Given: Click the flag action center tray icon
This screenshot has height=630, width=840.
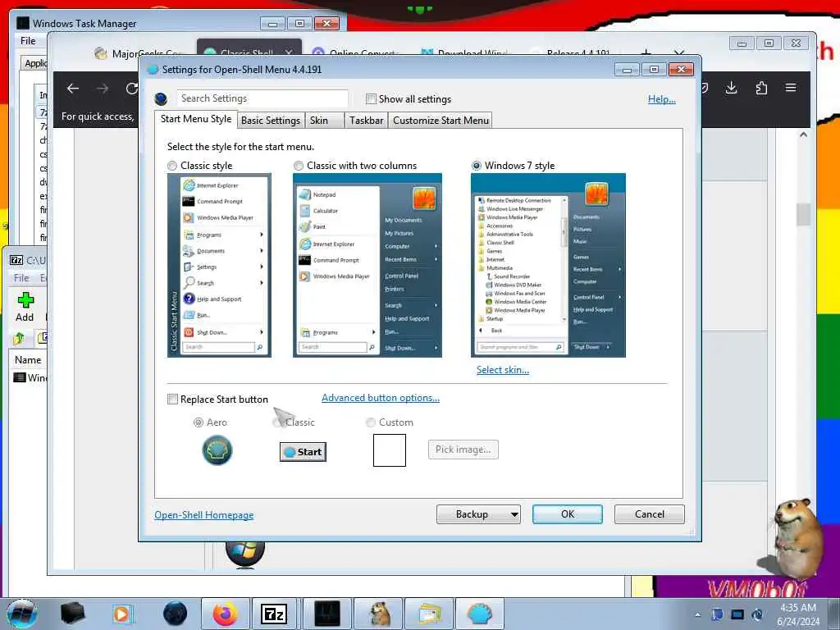Looking at the screenshot, I should pyautogui.click(x=717, y=614).
